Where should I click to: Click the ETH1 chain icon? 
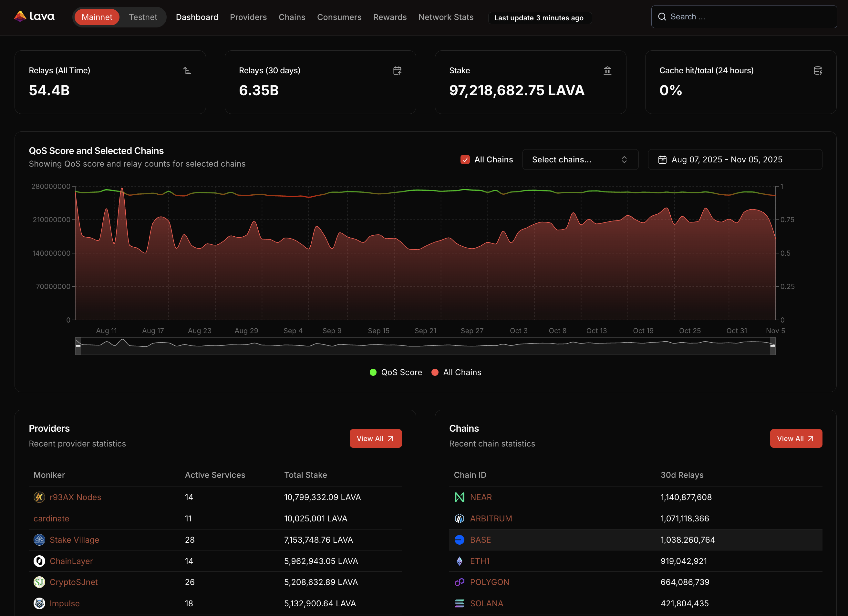459,561
